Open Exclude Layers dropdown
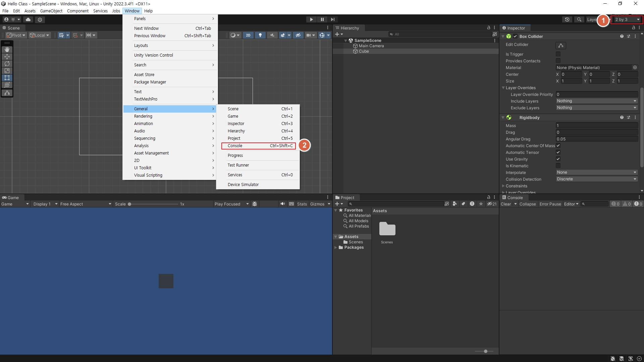 [x=597, y=108]
